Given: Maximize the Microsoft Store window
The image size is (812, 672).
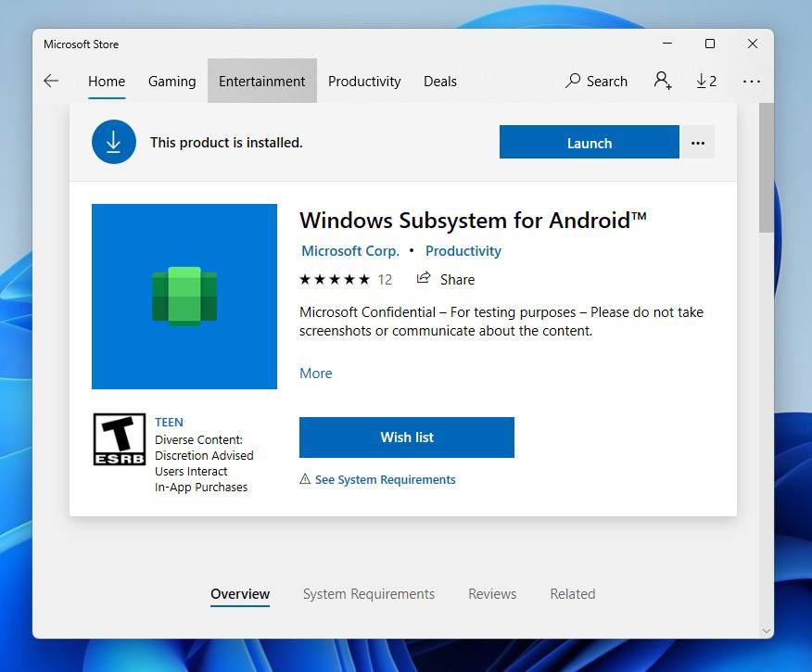Looking at the screenshot, I should 710,44.
